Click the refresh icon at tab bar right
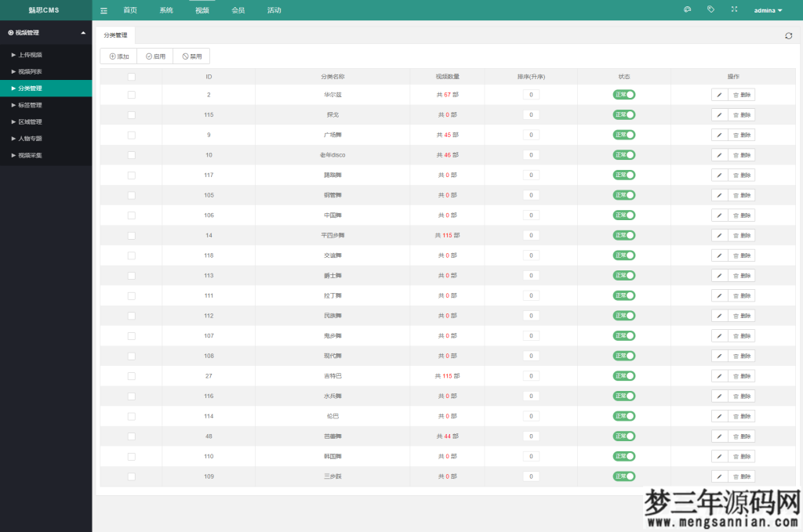 coord(788,36)
